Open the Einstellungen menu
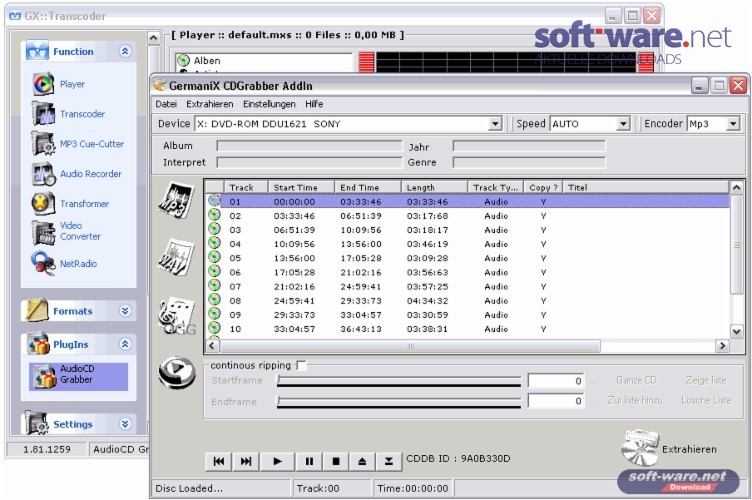 [269, 104]
